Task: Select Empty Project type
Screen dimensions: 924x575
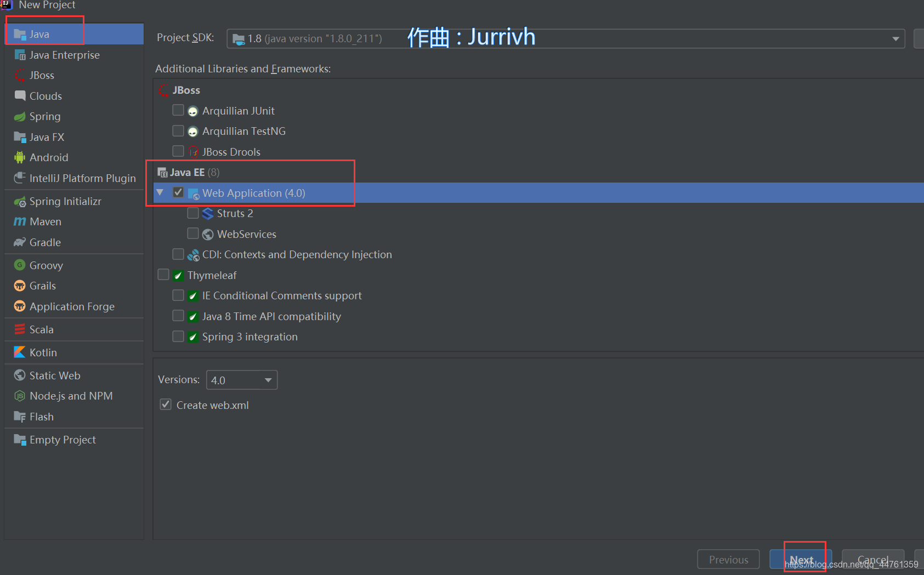Action: click(74, 440)
